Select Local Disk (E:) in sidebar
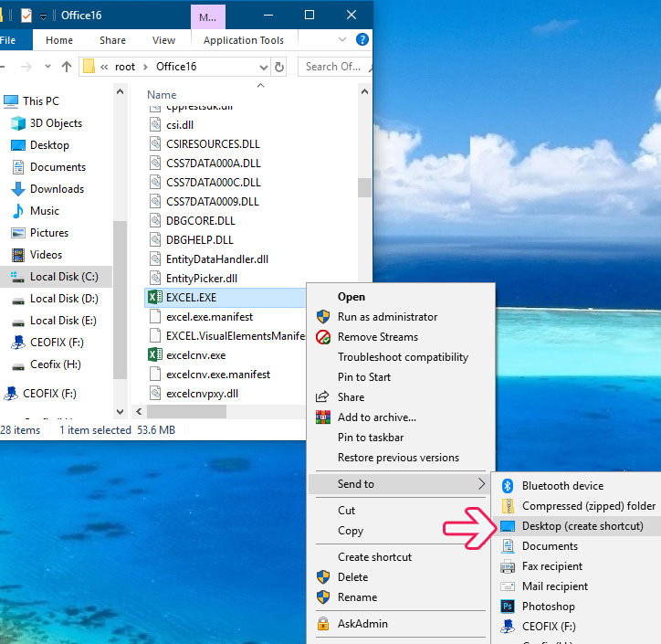The image size is (661, 644). point(63,321)
